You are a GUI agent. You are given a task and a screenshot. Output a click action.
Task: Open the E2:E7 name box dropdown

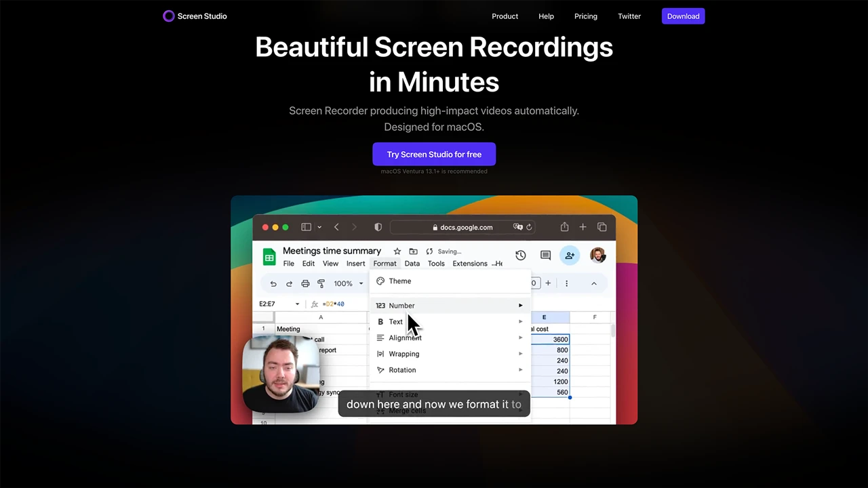coord(297,304)
